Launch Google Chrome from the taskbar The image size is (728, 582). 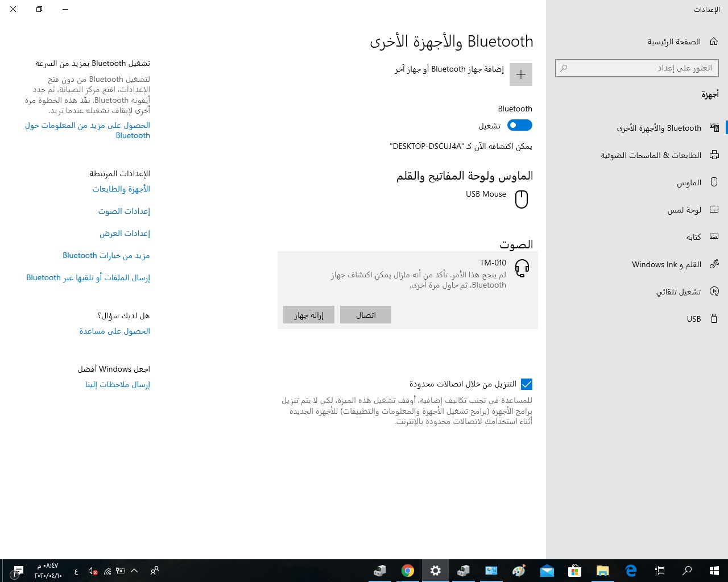tap(408, 571)
